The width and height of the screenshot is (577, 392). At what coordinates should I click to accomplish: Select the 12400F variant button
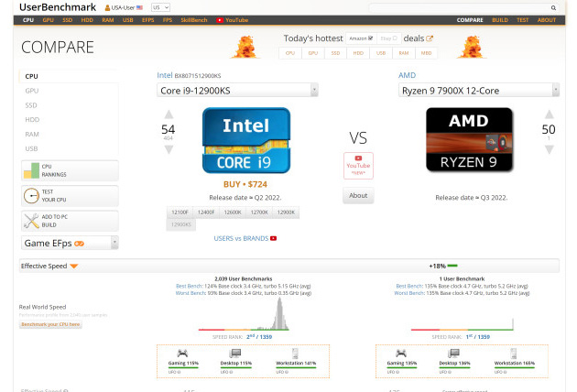coord(206,212)
